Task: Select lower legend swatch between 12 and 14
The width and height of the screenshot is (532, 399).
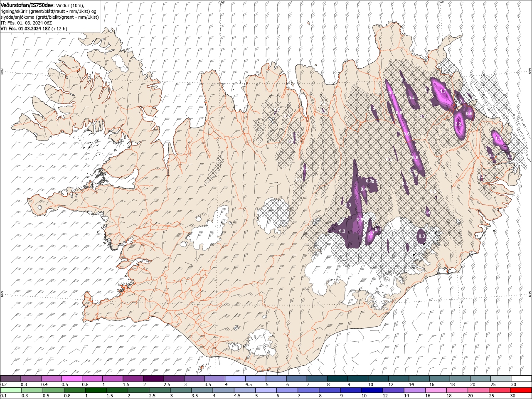Action: tap(393, 390)
